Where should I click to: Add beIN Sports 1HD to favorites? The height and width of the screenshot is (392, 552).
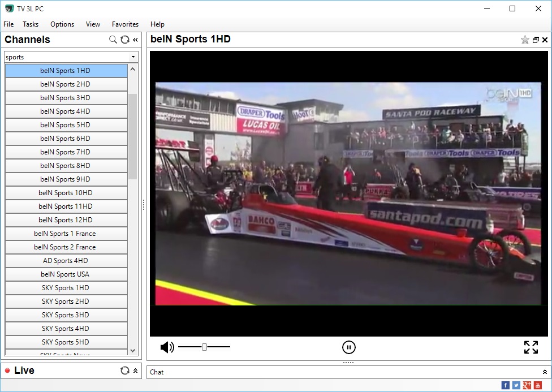click(525, 40)
